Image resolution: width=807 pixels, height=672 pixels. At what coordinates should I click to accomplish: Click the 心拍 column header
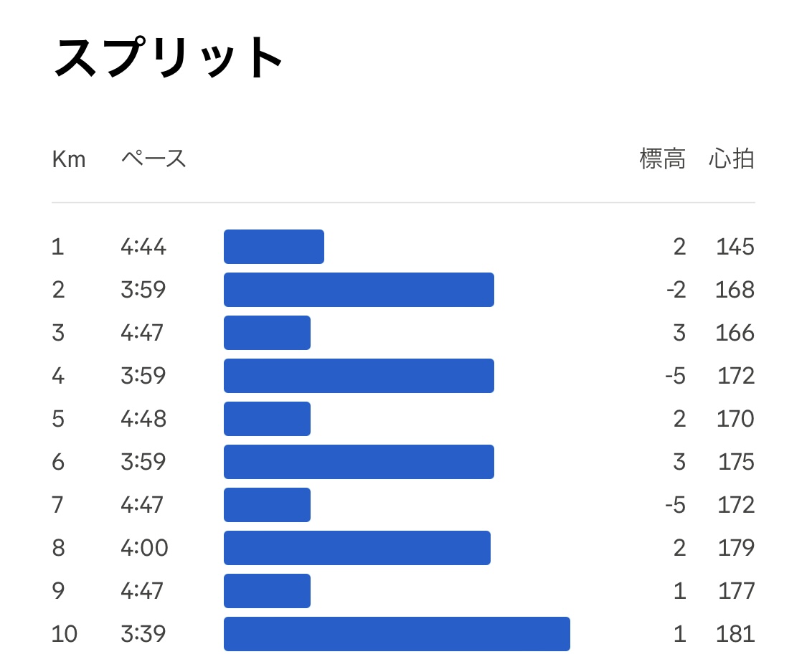[732, 158]
